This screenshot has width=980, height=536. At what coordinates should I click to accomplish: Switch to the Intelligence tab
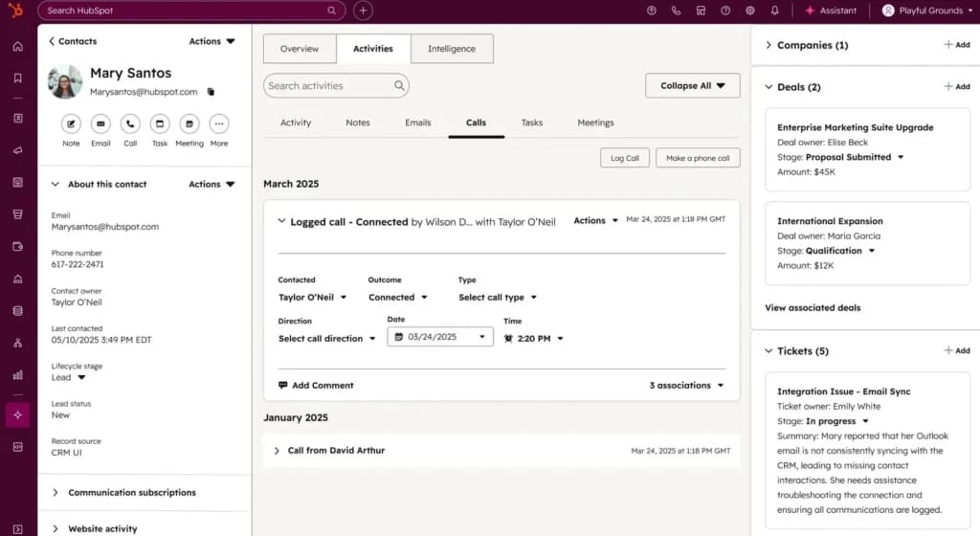452,49
